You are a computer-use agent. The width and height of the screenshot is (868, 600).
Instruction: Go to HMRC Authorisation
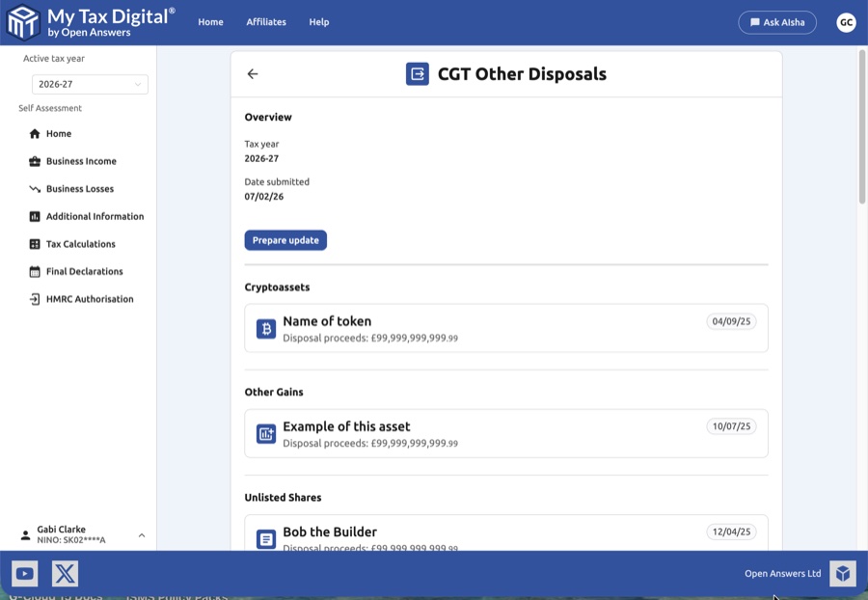(86, 299)
